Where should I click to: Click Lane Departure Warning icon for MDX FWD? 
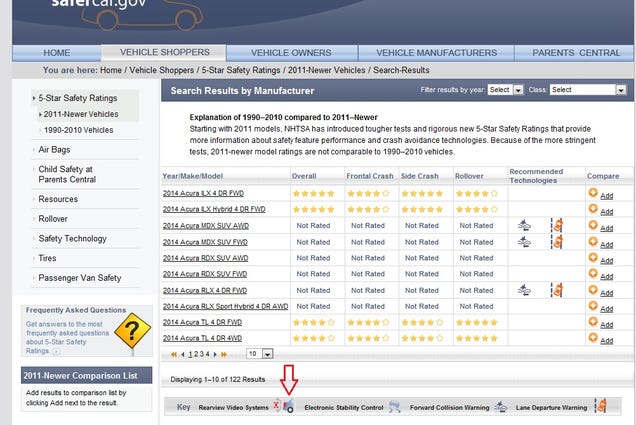[x=557, y=242]
